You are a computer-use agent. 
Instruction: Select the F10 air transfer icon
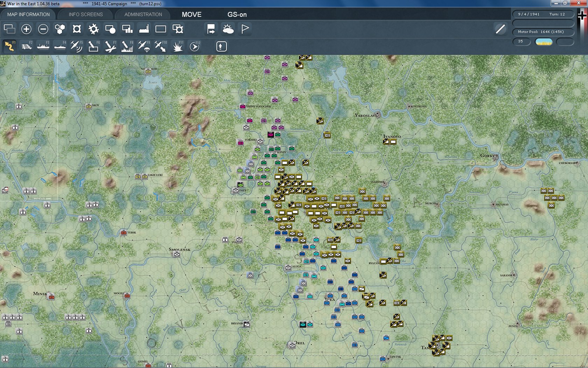161,46
